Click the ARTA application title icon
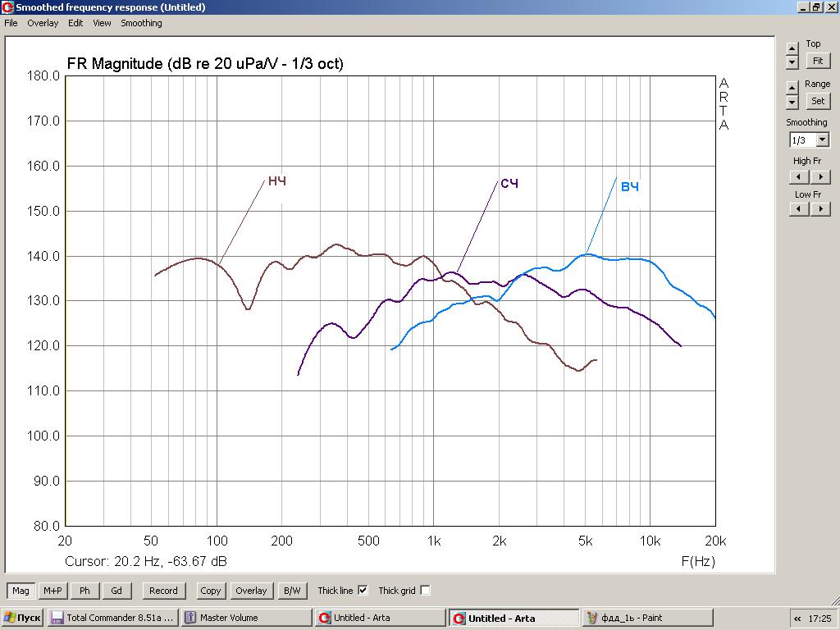 point(7,7)
